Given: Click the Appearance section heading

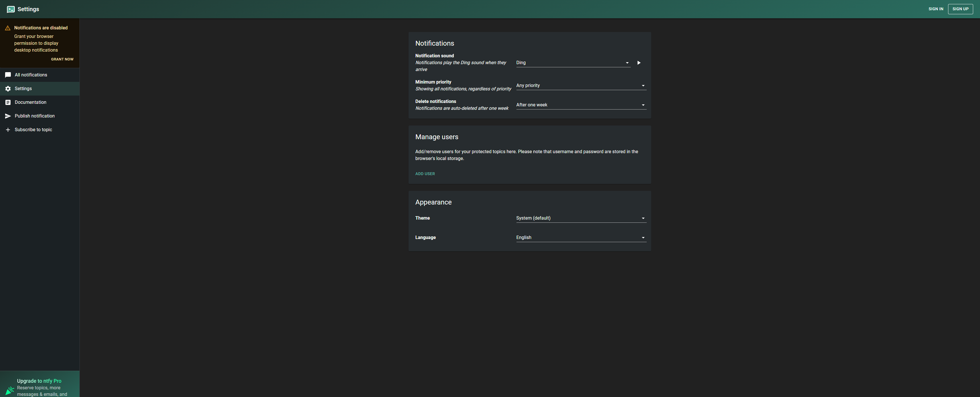Looking at the screenshot, I should (433, 202).
